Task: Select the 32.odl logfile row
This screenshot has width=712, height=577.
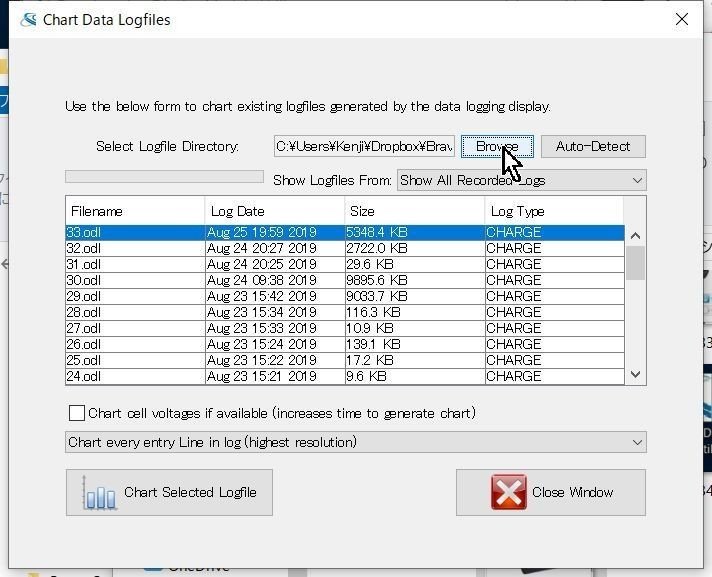Action: pyautogui.click(x=345, y=248)
